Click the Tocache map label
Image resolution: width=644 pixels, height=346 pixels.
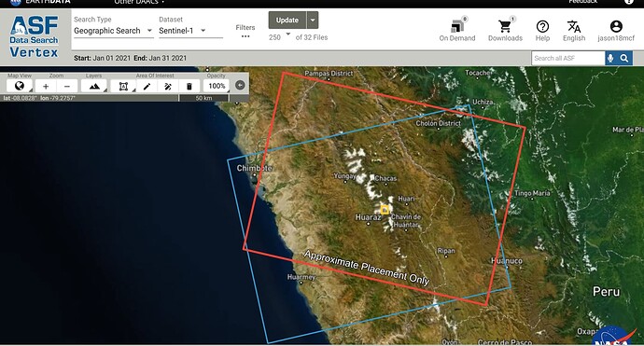(478, 73)
